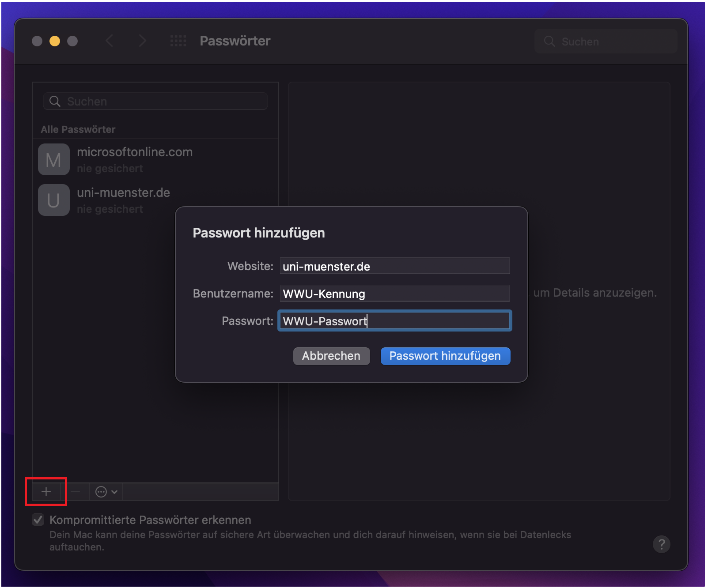Click Abbrechen in the dialog
The image size is (708, 588).
point(331,356)
